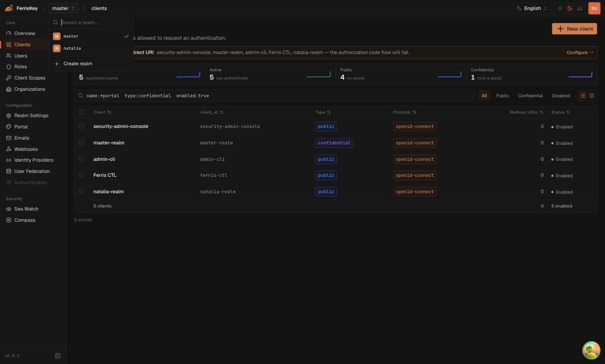Screen dimensions: 605x364
Task: Open the English language dropdown
Action: click(x=532, y=8)
